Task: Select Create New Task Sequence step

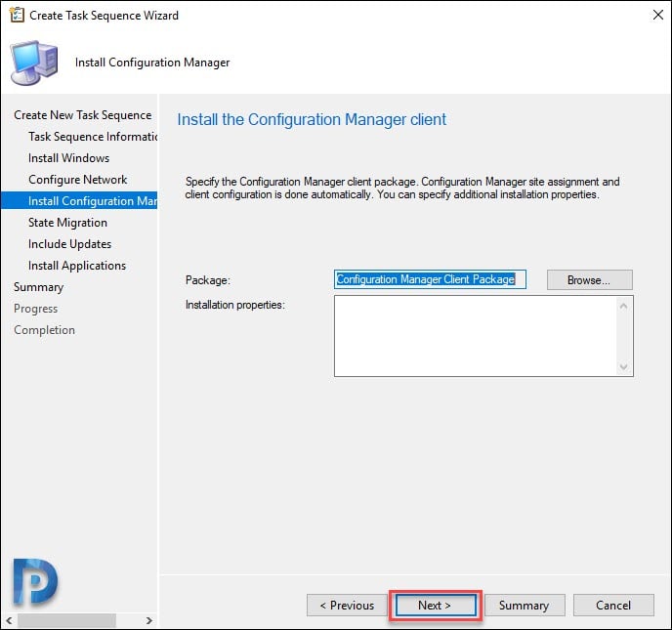Action: click(82, 115)
